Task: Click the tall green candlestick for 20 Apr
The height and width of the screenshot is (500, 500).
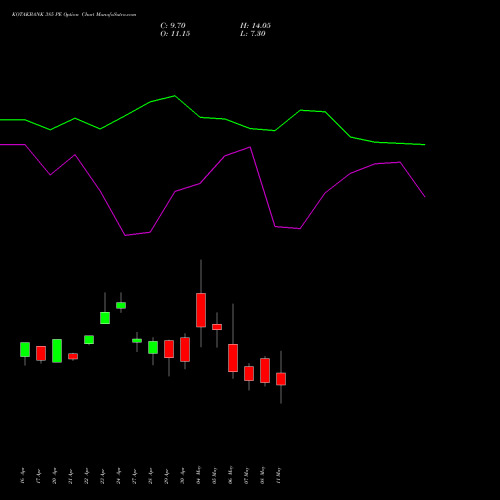Action: [57, 351]
